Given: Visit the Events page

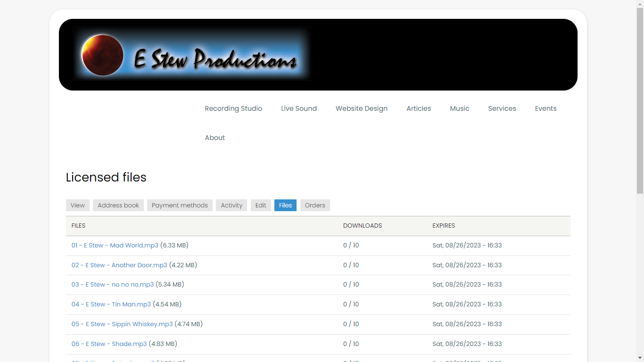Looking at the screenshot, I should coord(545,108).
